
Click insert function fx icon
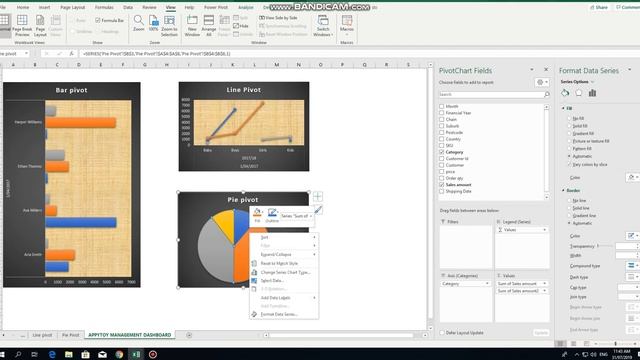tap(71, 53)
